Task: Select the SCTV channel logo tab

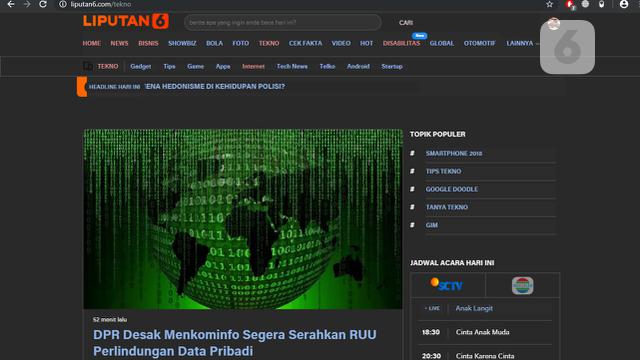Action: point(447,285)
